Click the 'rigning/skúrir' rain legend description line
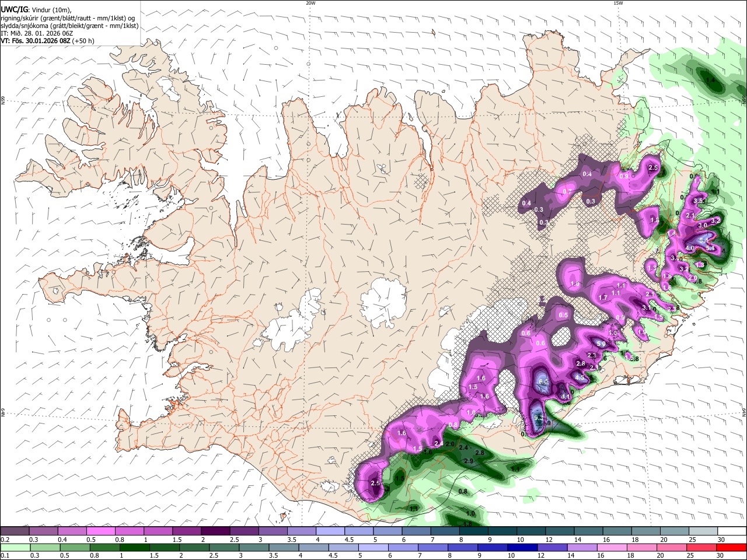This screenshot has height=560, width=747. click(x=67, y=17)
